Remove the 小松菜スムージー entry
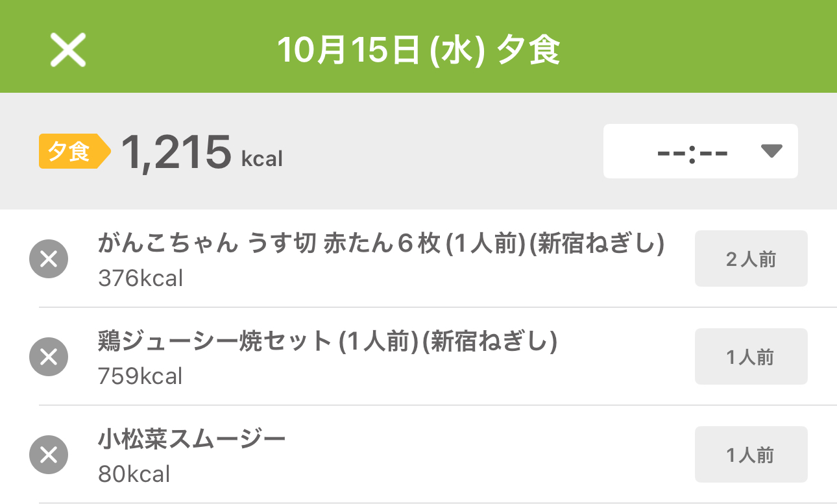The width and height of the screenshot is (837, 504). (49, 455)
